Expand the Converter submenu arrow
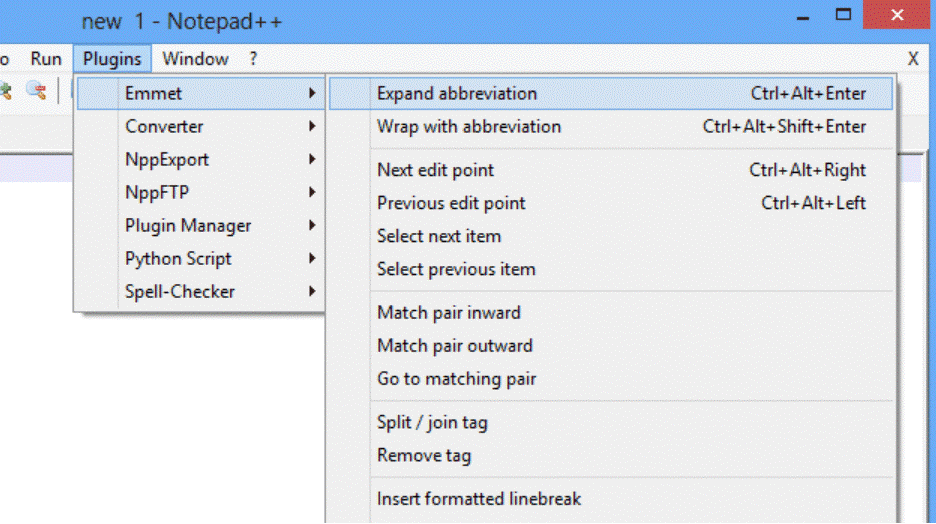The height and width of the screenshot is (524, 936). coord(312,126)
